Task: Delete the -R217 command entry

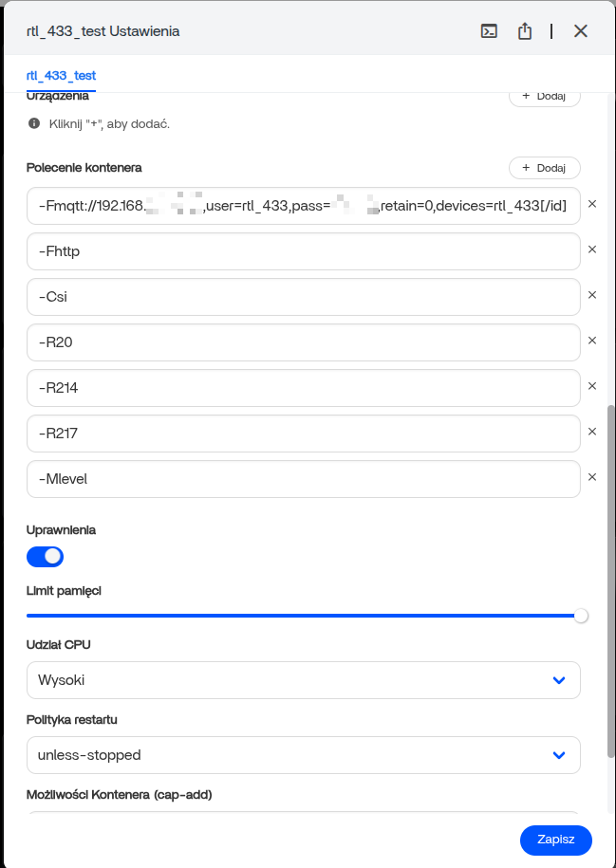Action: coord(592,432)
